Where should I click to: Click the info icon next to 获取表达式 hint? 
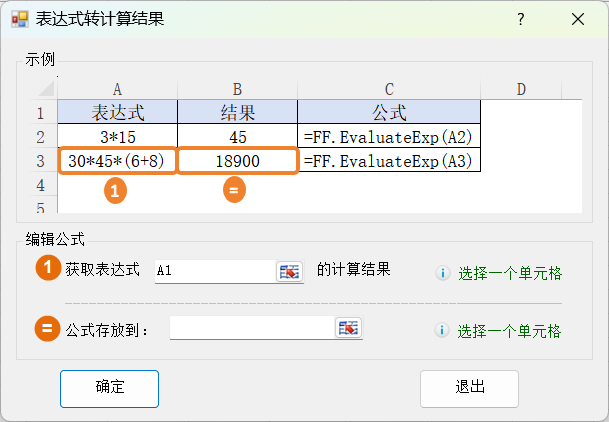click(x=442, y=272)
